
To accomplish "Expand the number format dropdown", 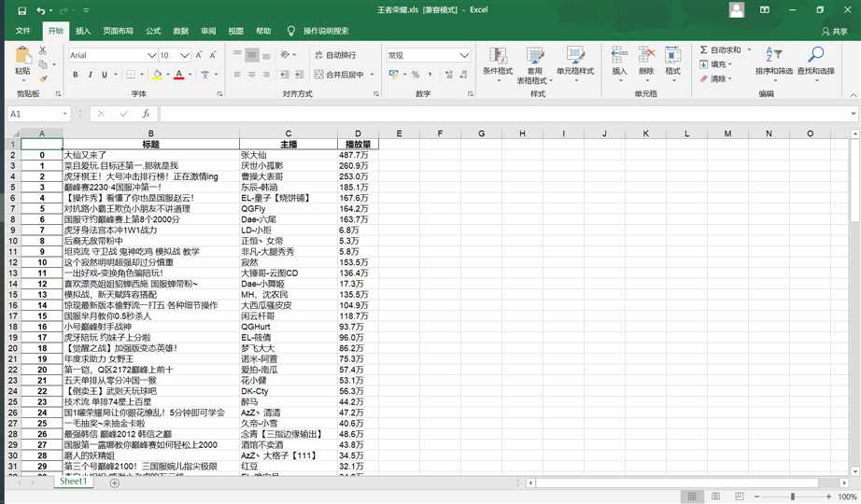I will [464, 55].
